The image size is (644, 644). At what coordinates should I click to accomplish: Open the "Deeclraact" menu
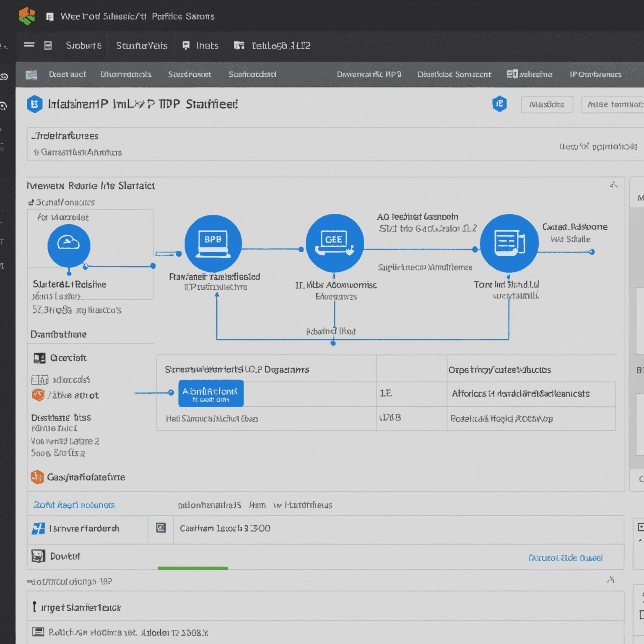pos(68,74)
